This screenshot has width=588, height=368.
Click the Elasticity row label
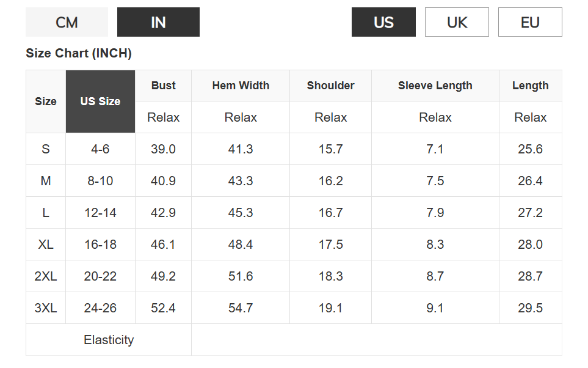[x=109, y=340]
